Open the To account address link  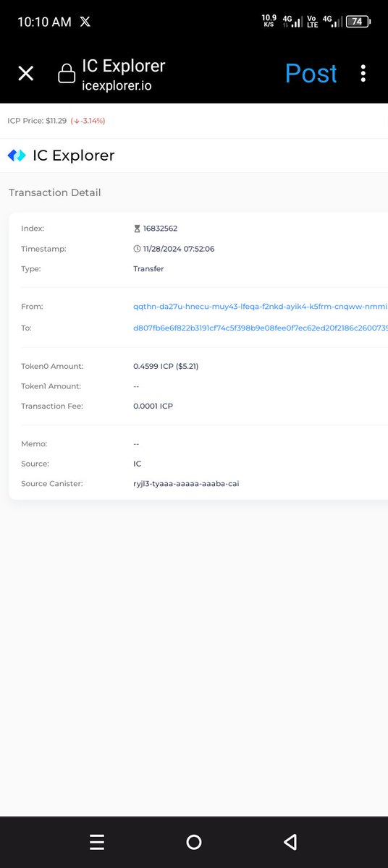[x=261, y=328]
